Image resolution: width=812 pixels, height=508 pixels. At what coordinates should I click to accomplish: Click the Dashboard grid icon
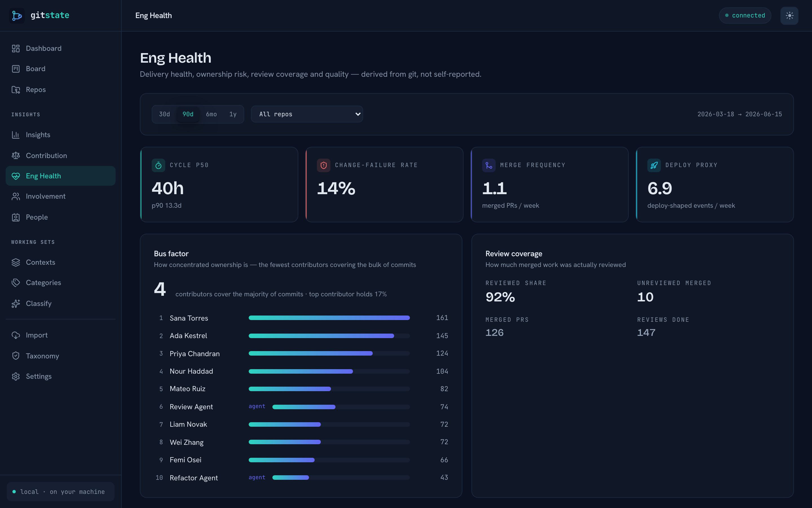point(16,48)
